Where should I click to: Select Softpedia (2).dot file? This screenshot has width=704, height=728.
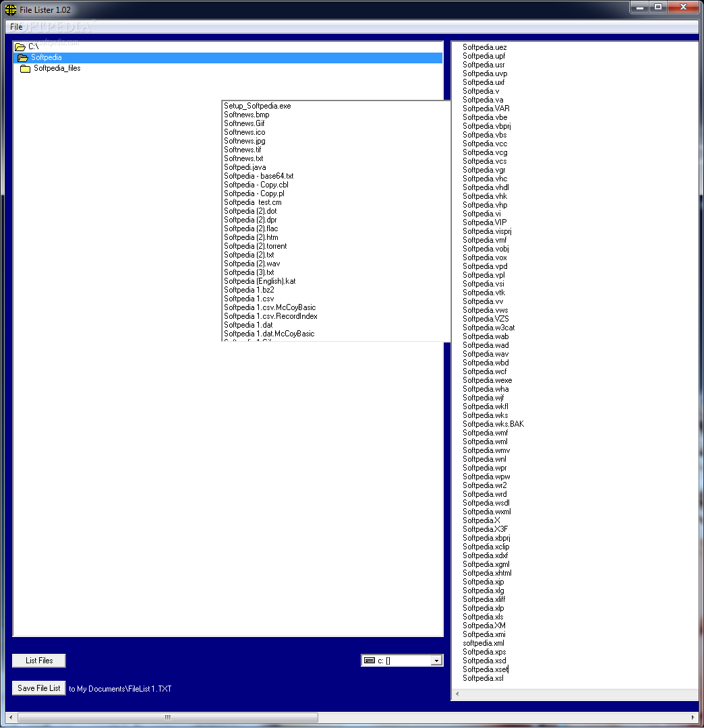(250, 211)
